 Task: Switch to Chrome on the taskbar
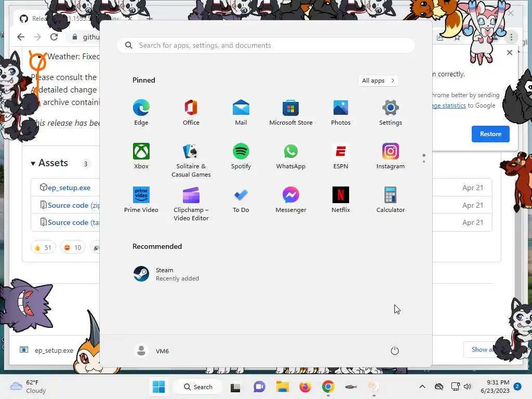(x=328, y=387)
